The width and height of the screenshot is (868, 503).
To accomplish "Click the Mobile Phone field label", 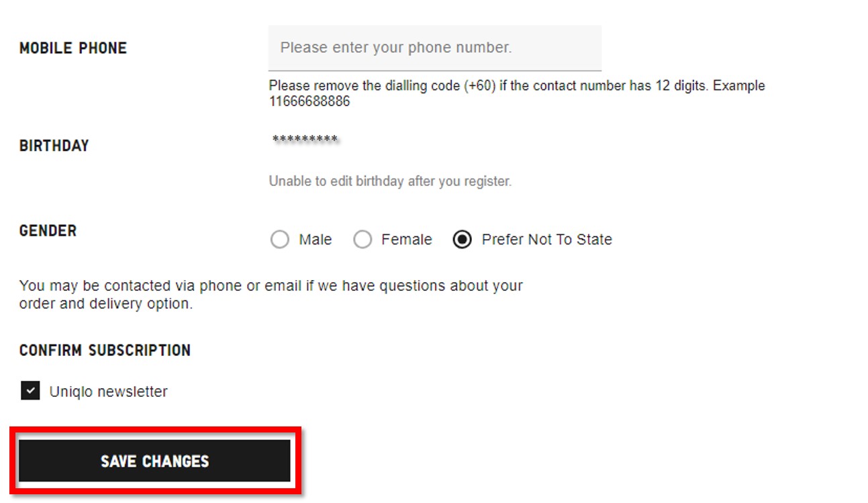I will click(x=73, y=48).
